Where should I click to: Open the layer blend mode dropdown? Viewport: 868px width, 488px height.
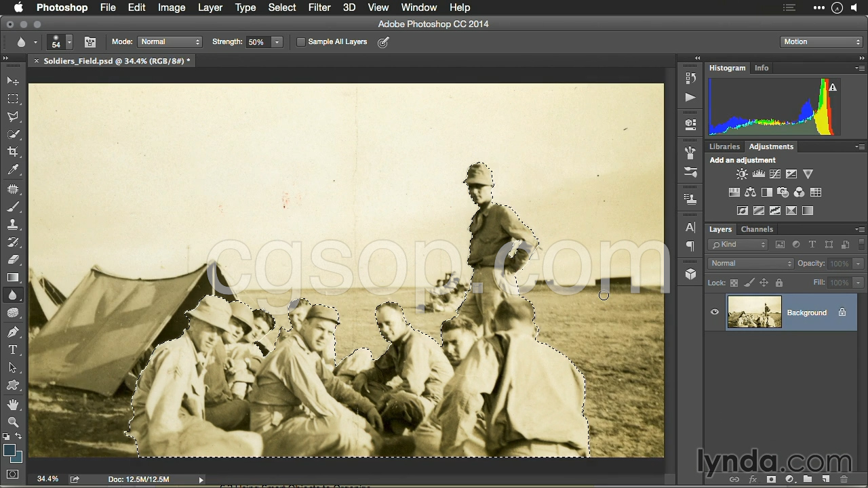[x=751, y=264]
